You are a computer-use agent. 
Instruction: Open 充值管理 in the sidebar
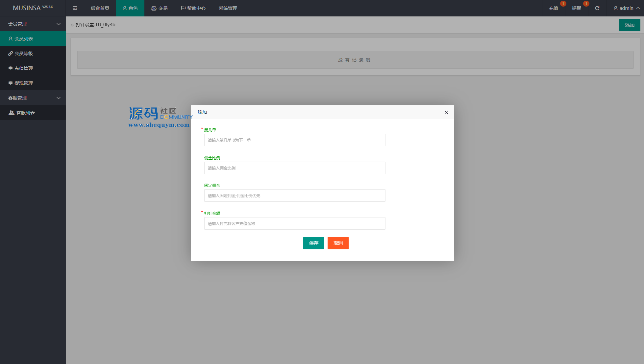coord(24,68)
